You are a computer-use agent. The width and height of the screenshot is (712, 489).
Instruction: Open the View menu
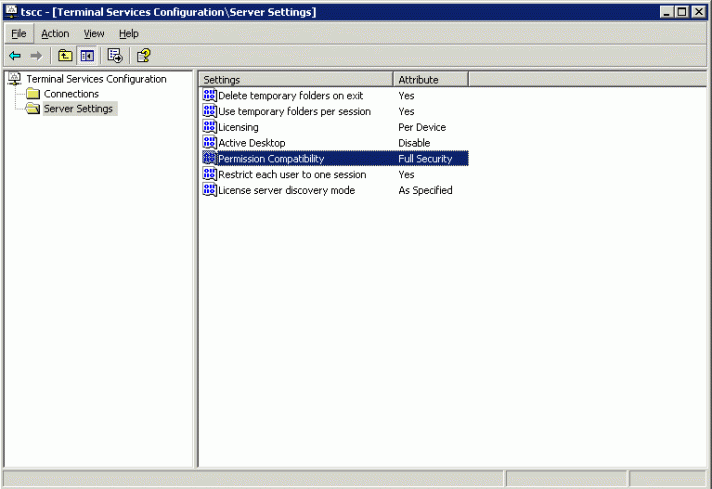pyautogui.click(x=94, y=34)
